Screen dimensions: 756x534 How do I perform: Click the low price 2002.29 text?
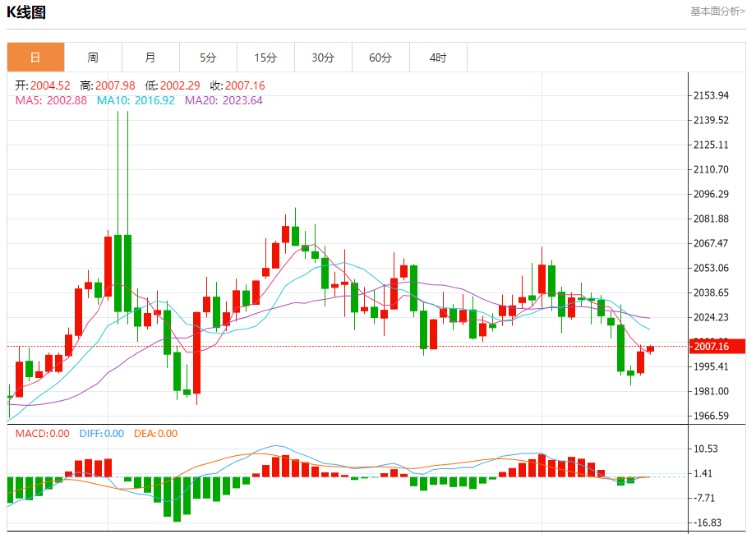[180, 85]
